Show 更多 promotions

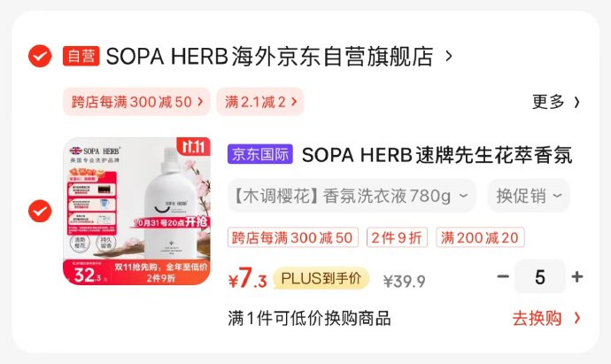pos(556,102)
